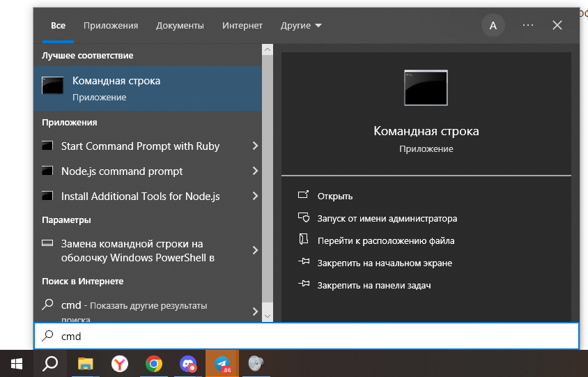Click the large Command Prompt preview icon
Image resolution: width=588 pixels, height=377 pixels.
point(426,88)
